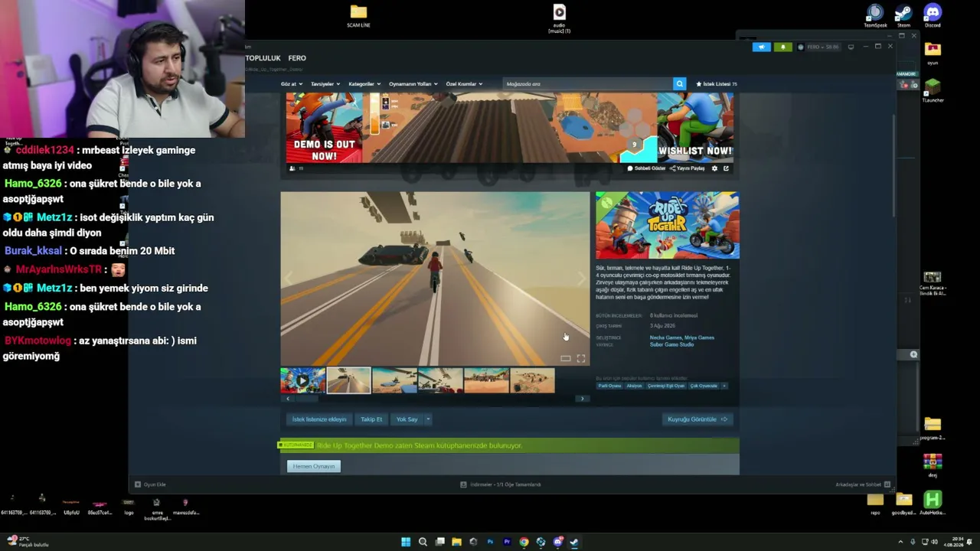Open taskbar Search magnifier
This screenshot has height=551, width=980.
click(x=423, y=542)
